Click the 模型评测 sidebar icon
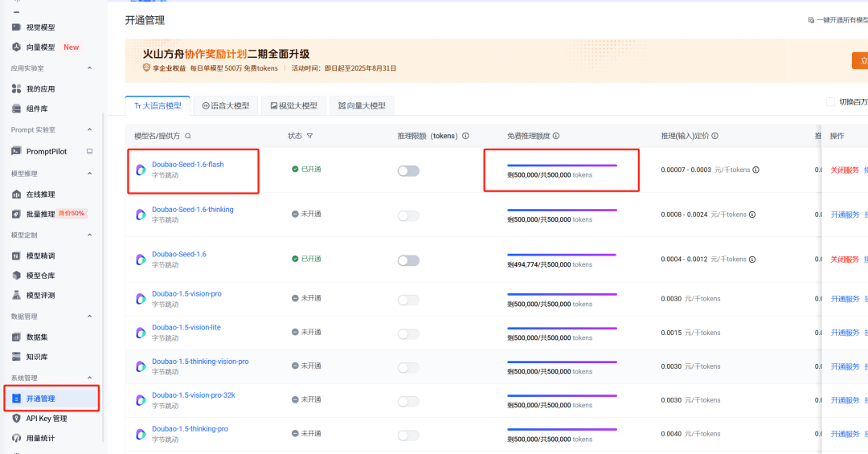Viewport: 868px width, 454px height. point(17,295)
